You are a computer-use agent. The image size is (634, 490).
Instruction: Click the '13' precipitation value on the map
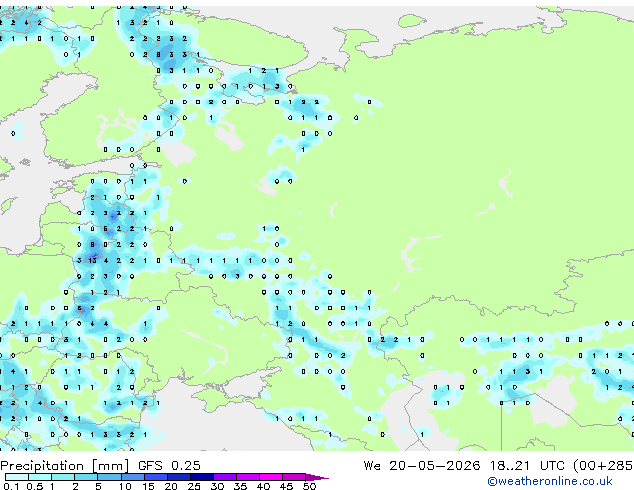pyautogui.click(x=93, y=261)
